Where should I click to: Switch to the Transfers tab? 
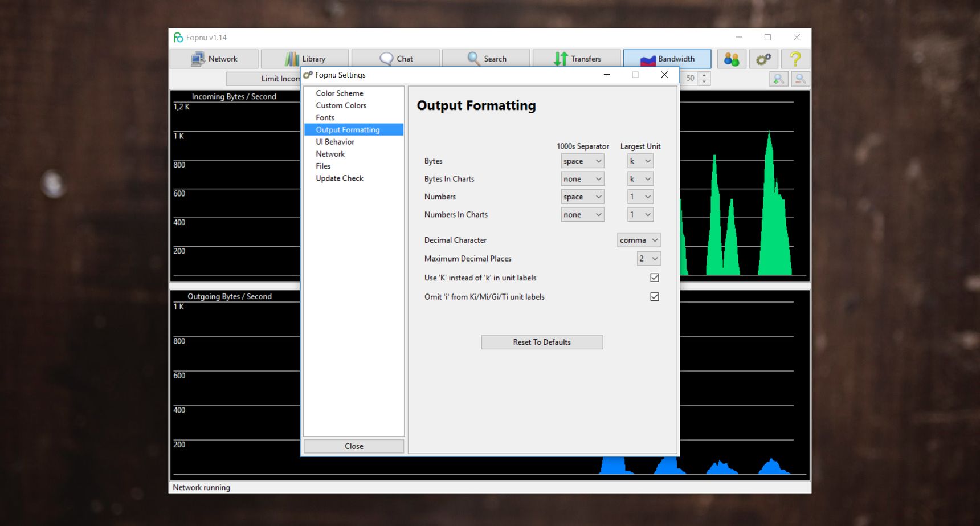577,59
